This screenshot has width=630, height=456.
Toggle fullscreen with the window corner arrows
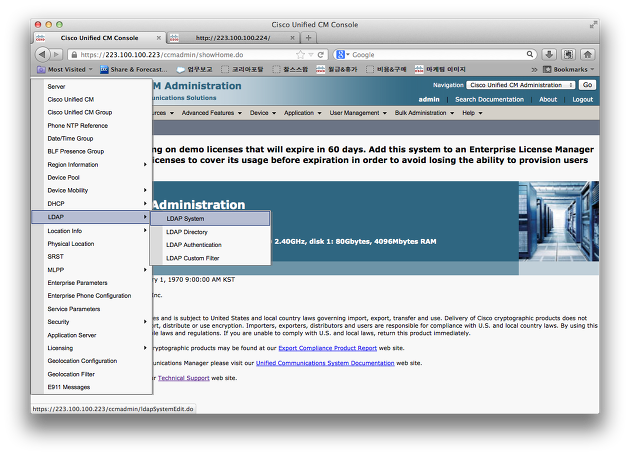pyautogui.click(x=593, y=25)
